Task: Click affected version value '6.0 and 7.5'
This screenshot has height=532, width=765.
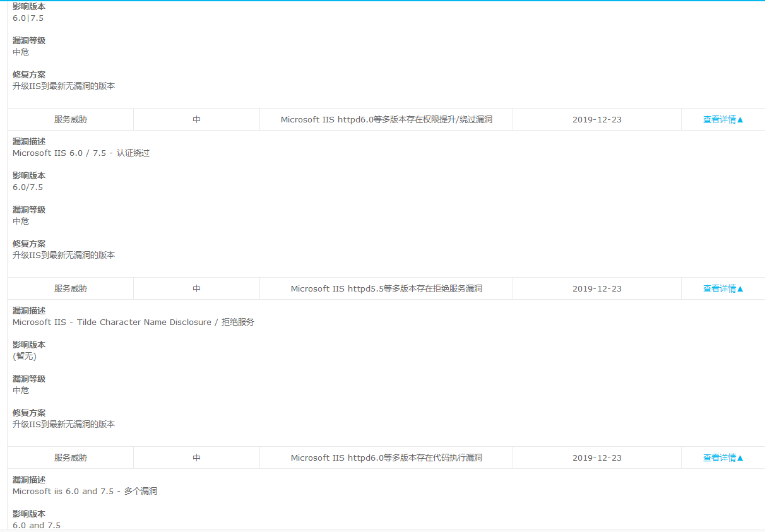Action: coord(37,525)
